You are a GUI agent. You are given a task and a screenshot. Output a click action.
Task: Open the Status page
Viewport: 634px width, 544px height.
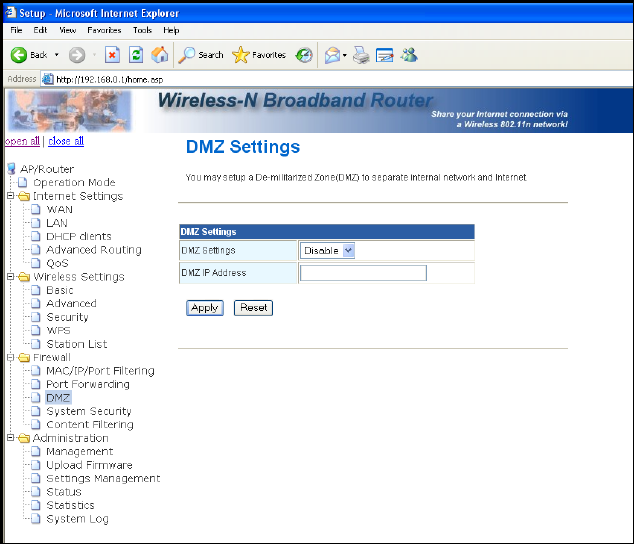(x=64, y=492)
